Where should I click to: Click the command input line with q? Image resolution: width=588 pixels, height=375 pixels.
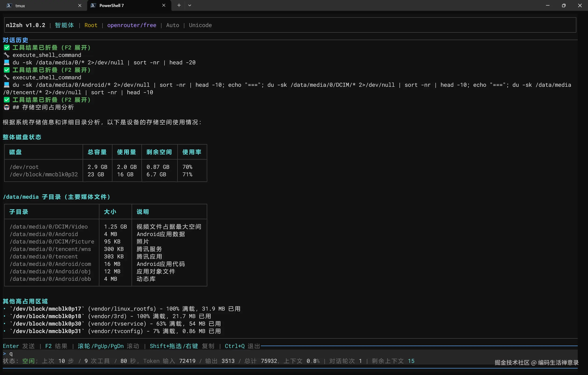coord(290,354)
